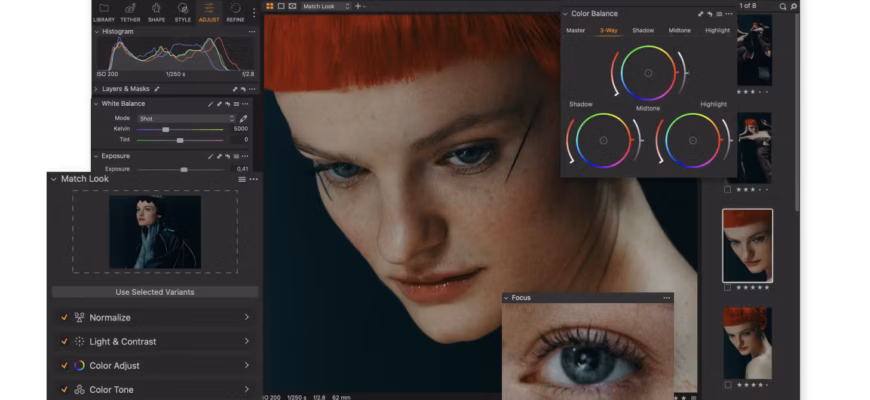870x400 pixels.
Task: Switch viewer to orange multi-view grid icon
Action: (x=270, y=6)
